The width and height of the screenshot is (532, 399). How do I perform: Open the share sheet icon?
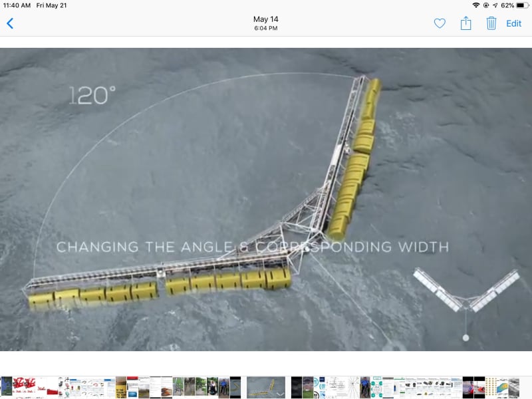click(466, 23)
